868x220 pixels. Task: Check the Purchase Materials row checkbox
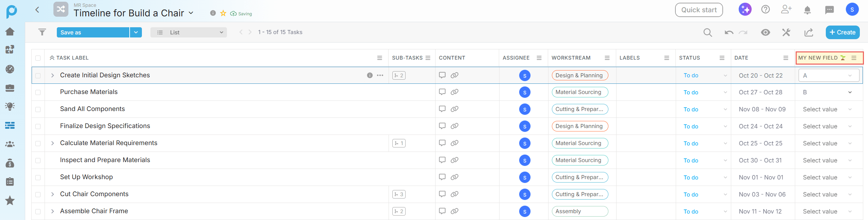coord(38,92)
